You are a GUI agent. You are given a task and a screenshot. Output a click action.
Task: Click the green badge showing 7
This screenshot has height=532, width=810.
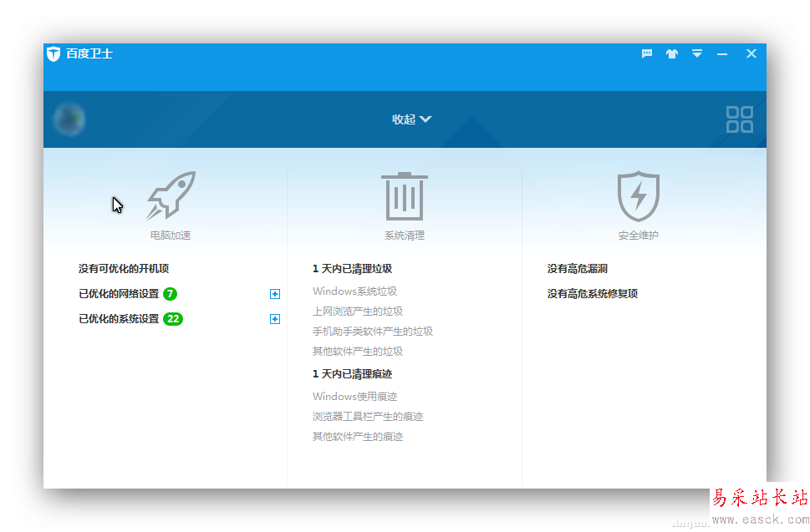[x=170, y=294]
